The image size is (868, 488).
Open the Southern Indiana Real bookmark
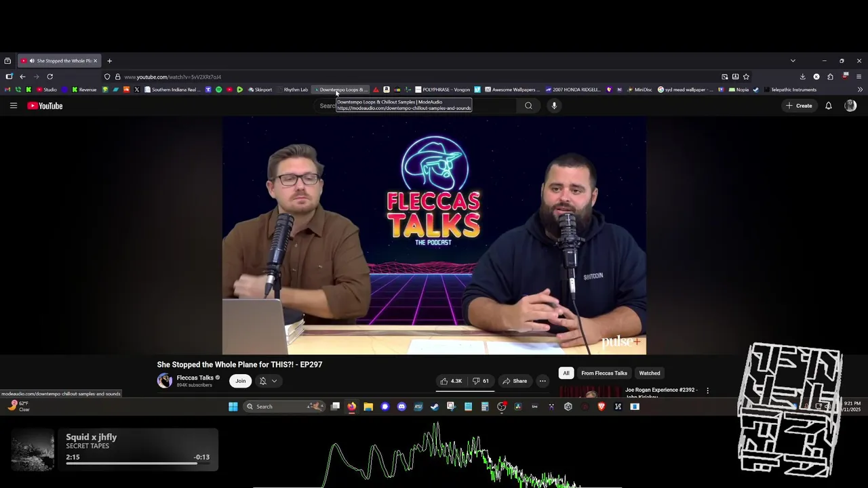[x=172, y=89]
